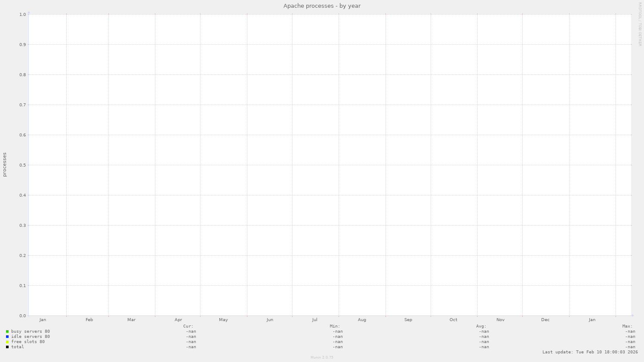Select the Jul month label
The image size is (644, 362).
click(314, 319)
